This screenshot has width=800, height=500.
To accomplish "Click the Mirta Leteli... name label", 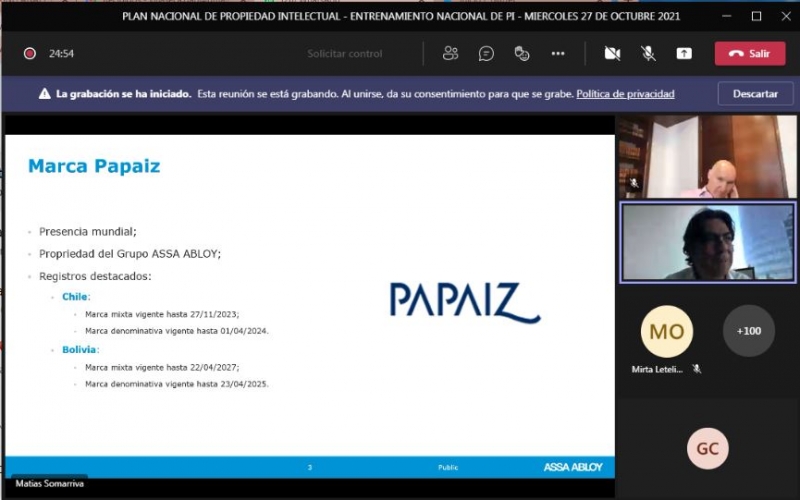I will point(657,369).
